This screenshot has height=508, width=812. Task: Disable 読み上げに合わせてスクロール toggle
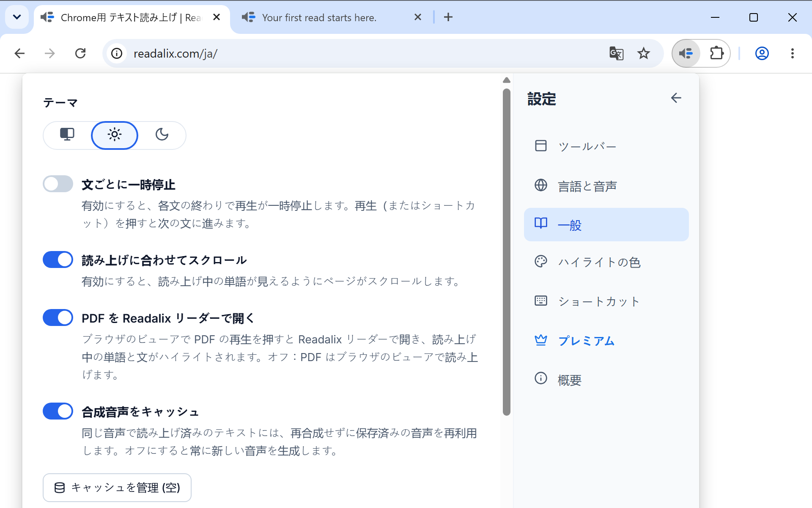58,260
